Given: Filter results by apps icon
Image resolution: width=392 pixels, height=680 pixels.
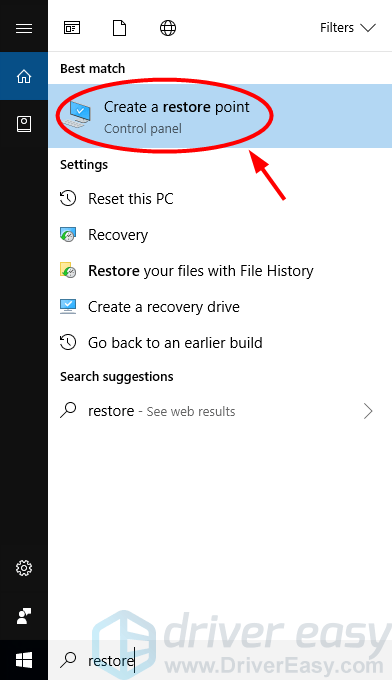Looking at the screenshot, I should coord(72,28).
